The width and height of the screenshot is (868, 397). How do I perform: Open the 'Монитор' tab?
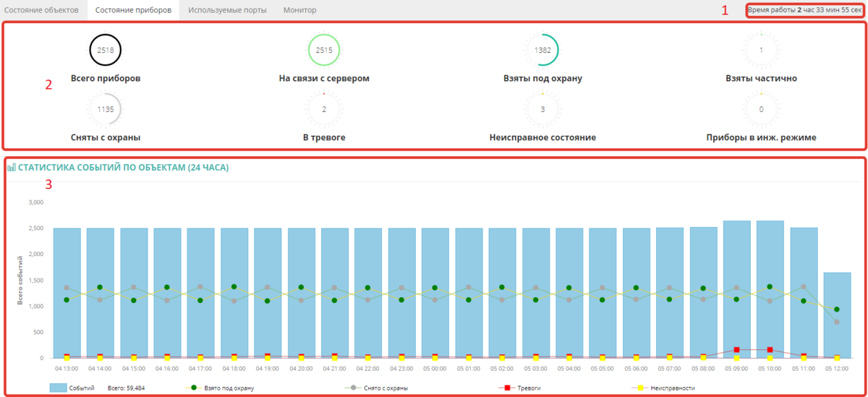[299, 10]
